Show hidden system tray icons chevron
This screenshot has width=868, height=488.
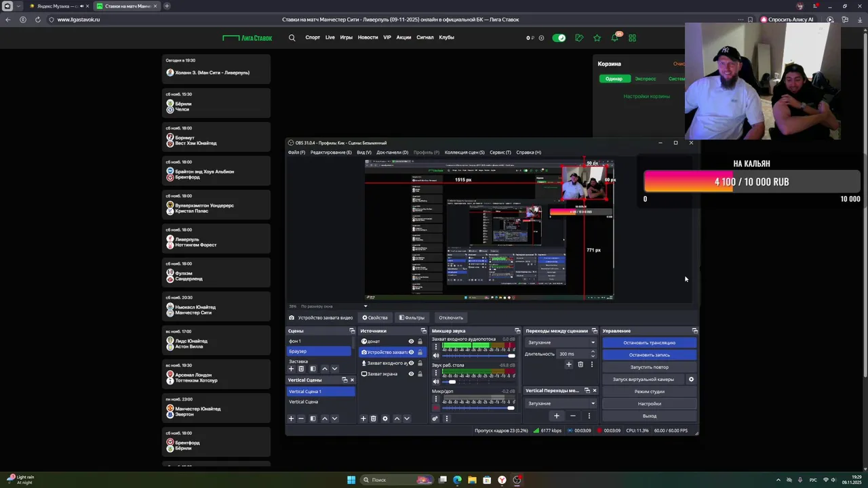(778, 480)
